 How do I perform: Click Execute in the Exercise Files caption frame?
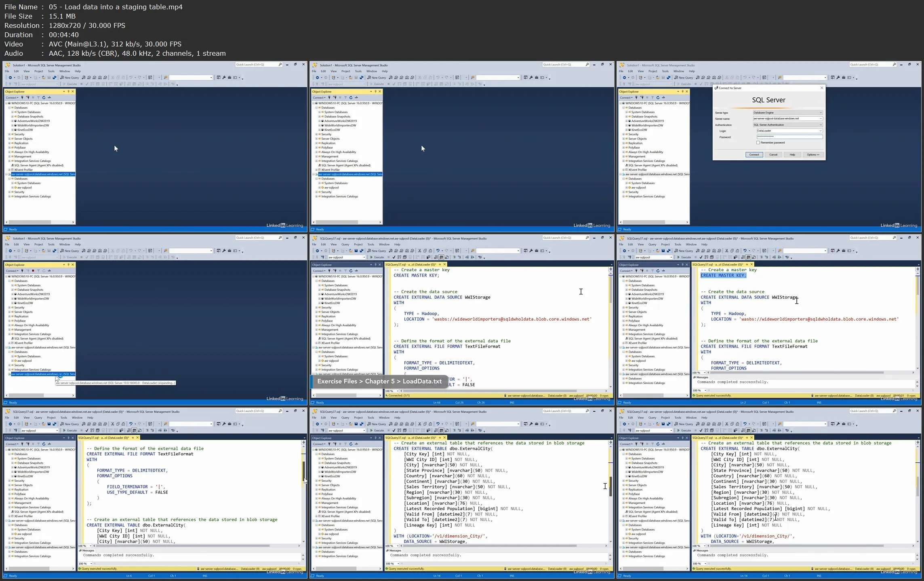pyautogui.click(x=377, y=257)
